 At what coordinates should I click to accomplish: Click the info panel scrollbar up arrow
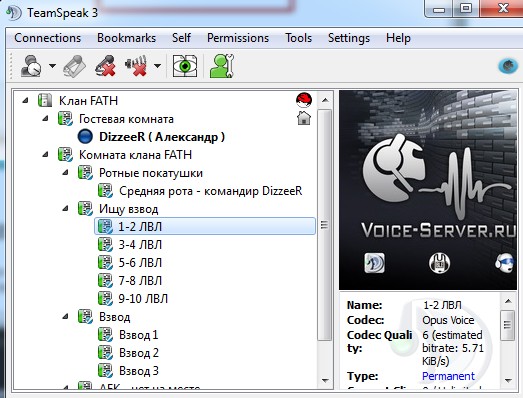(x=508, y=302)
